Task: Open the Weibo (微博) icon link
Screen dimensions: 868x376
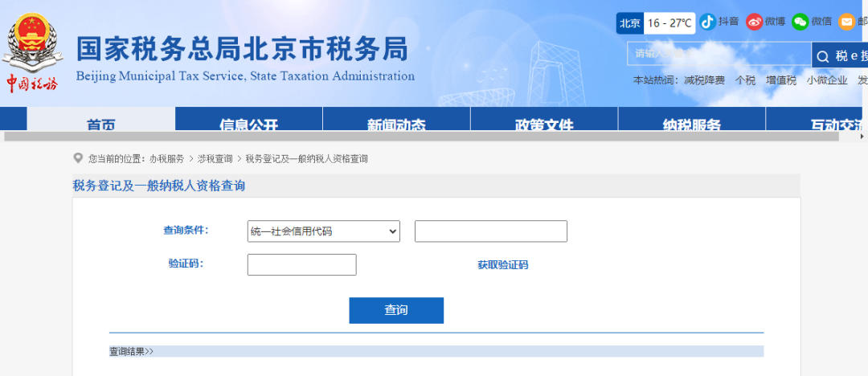Action: pyautogui.click(x=754, y=22)
